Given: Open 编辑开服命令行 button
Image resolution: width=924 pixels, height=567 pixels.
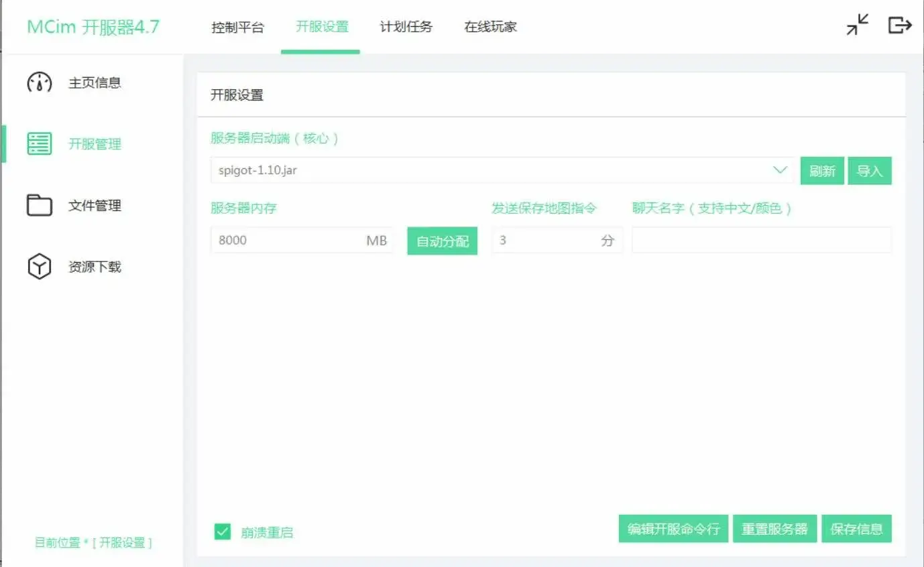Looking at the screenshot, I should pos(673,529).
